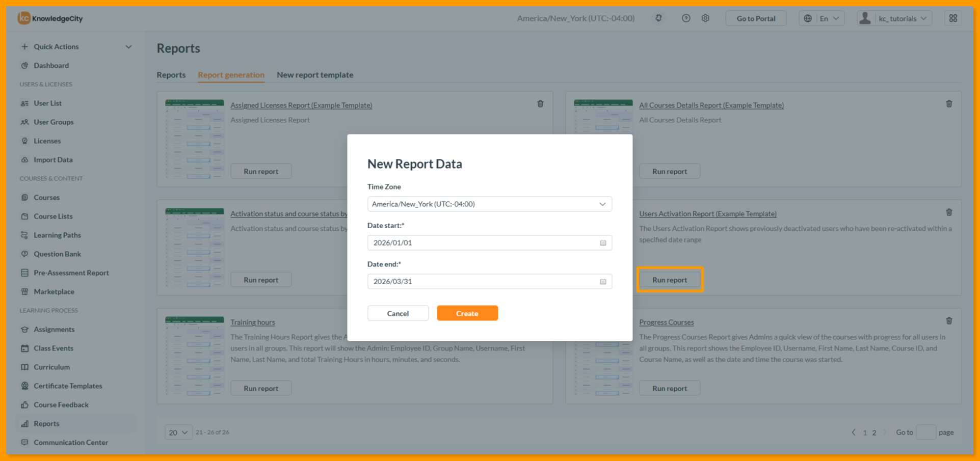Open the 20 per page dropdown
The image size is (980, 461).
[178, 432]
